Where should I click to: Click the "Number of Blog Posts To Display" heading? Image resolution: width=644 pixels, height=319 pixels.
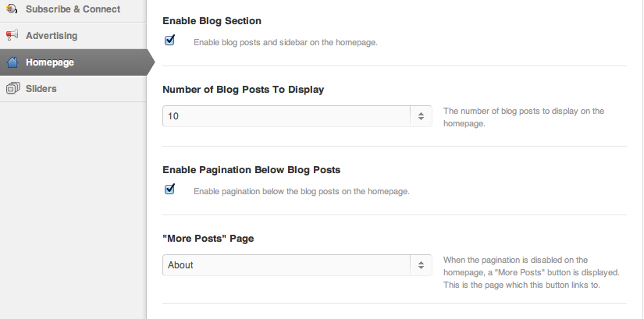pyautogui.click(x=243, y=89)
